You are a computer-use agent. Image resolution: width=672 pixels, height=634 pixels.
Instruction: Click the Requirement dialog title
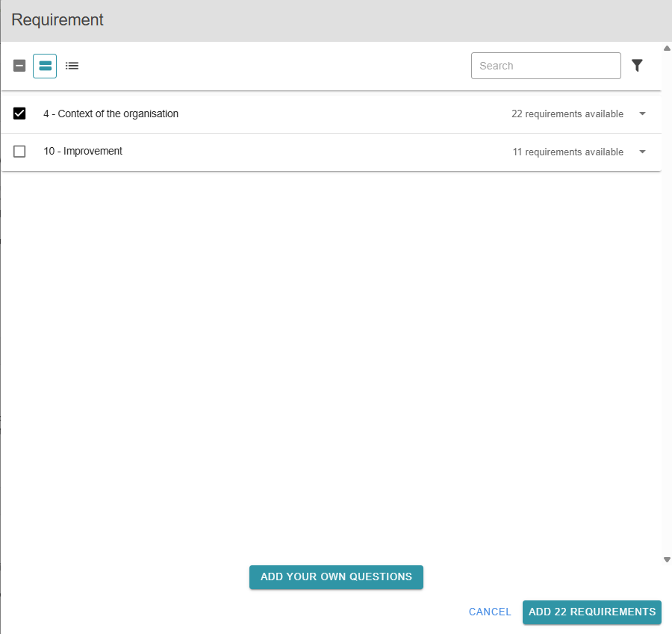(x=57, y=20)
